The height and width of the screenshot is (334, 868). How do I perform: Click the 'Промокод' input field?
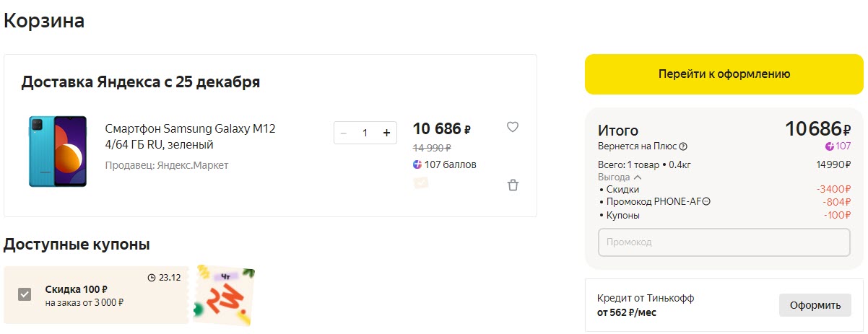click(x=724, y=242)
